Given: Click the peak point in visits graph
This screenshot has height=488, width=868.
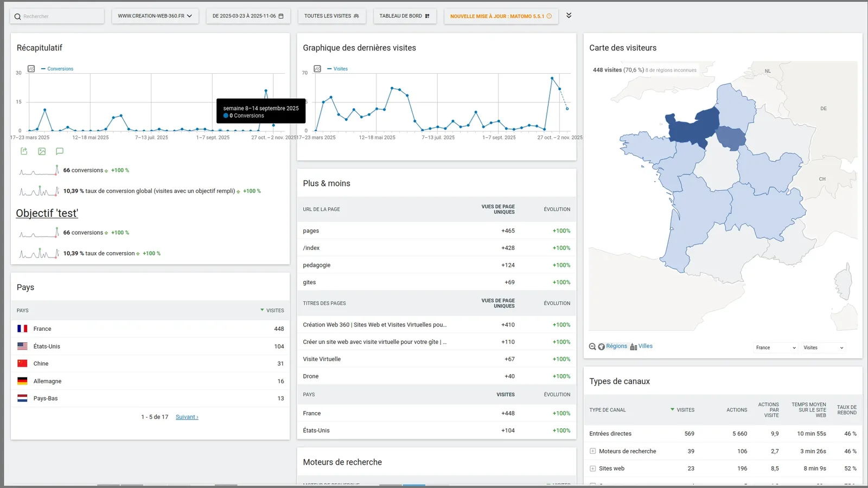Looking at the screenshot, I should coord(552,79).
